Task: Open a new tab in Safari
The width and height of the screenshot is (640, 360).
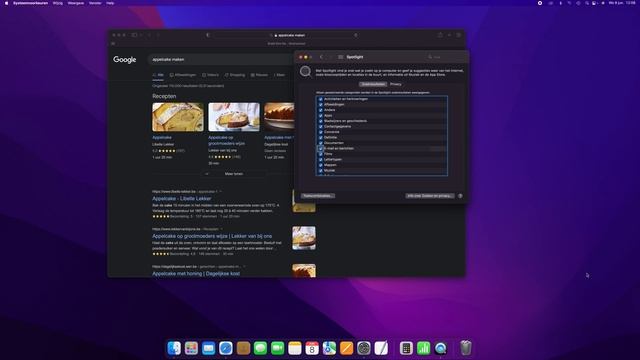Action: point(449,35)
